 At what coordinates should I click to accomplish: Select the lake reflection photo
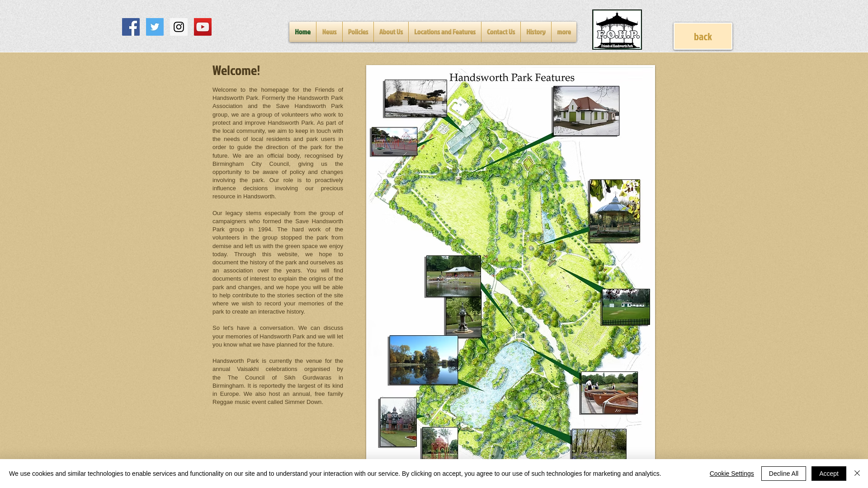pos(424,360)
